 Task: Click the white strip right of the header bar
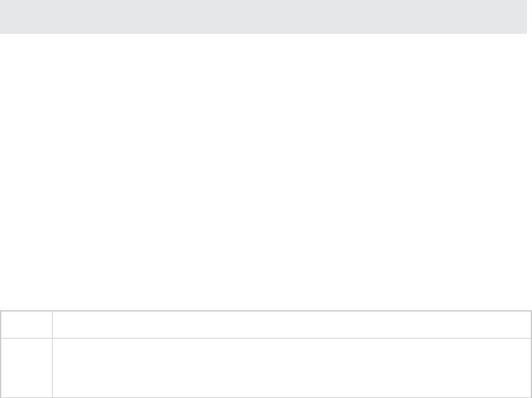[529, 16]
